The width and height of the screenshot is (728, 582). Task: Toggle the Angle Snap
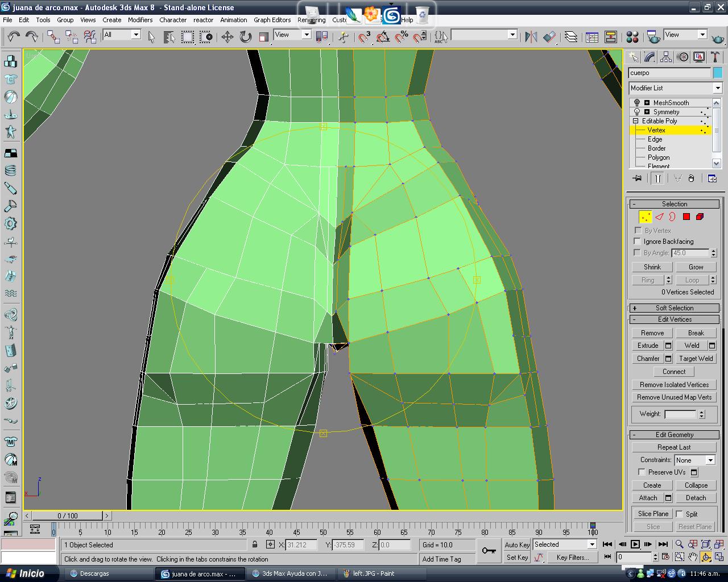tap(383, 37)
